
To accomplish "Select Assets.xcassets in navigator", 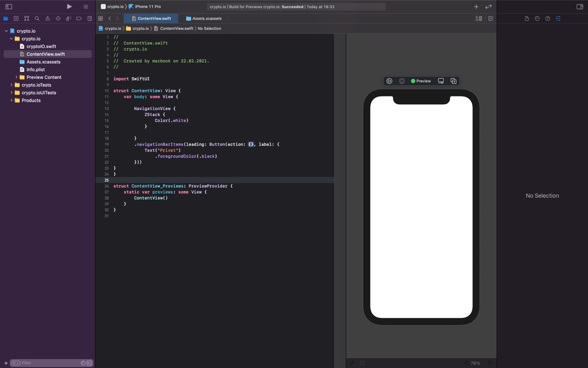I will tap(43, 62).
